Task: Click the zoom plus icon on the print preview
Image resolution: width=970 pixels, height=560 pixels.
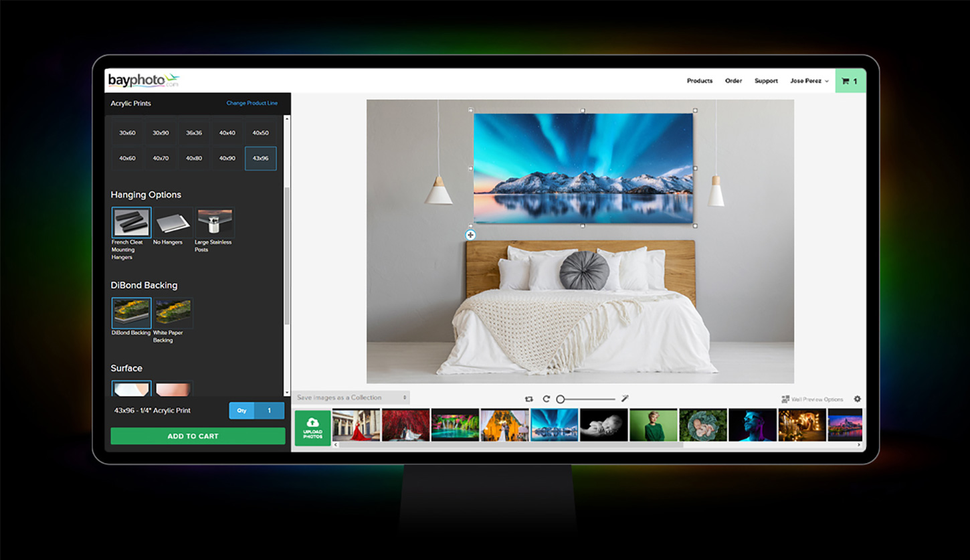Action: click(471, 235)
